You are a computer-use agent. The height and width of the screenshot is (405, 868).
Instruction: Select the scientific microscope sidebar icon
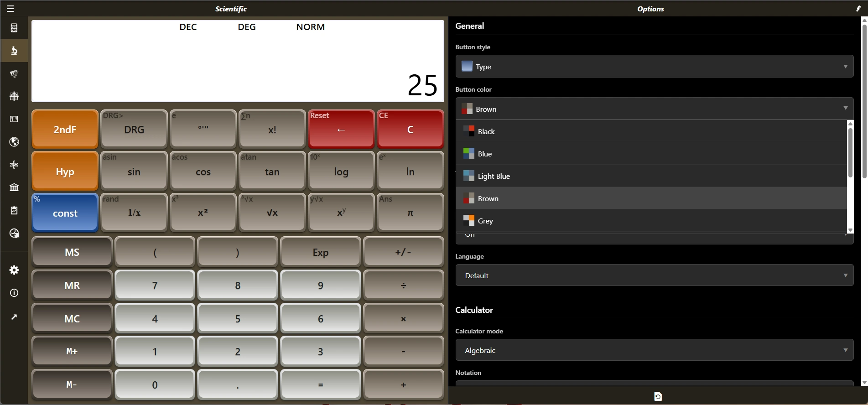tap(14, 51)
